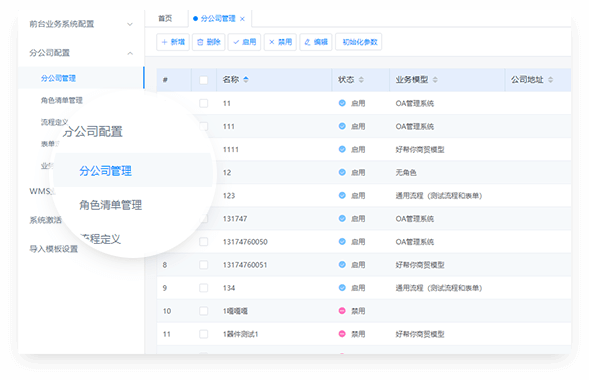Expand 前台业务系统配置 with its chevron
This screenshot has height=380, width=589.
tap(130, 24)
